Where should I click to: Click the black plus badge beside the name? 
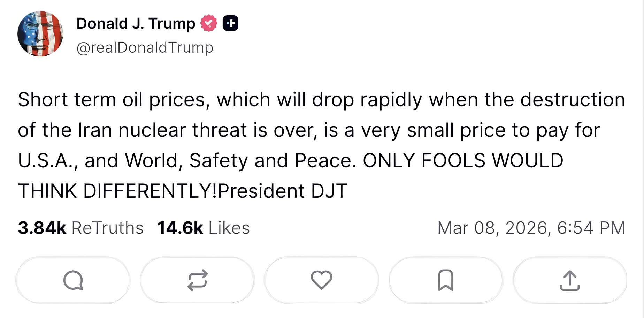click(230, 23)
